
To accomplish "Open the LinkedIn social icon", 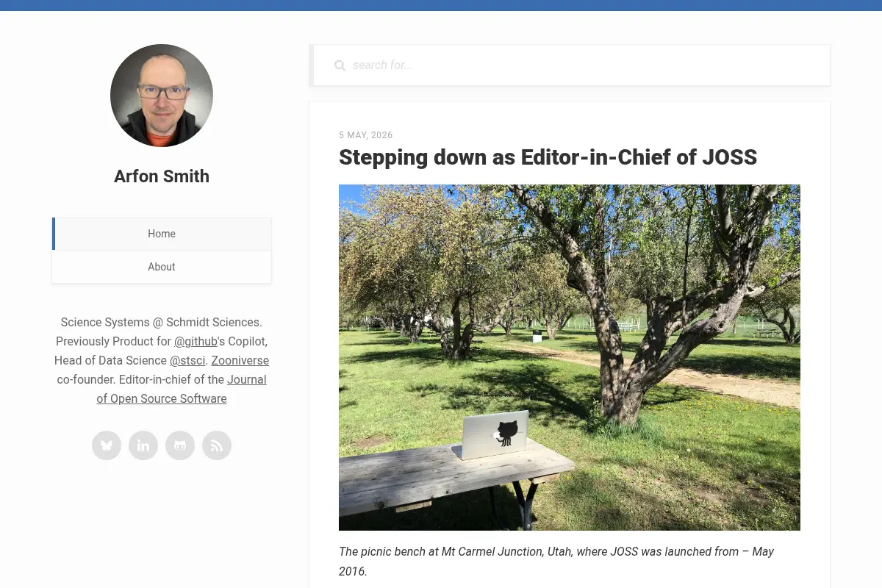I will 143,445.
